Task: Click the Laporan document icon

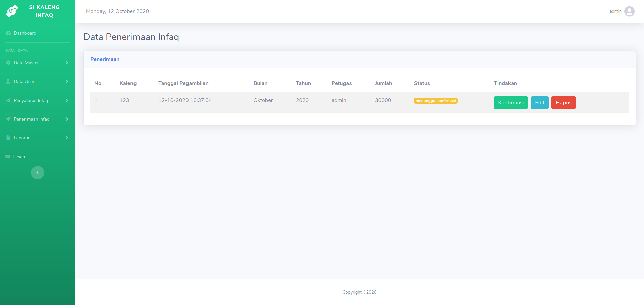Action: (x=8, y=138)
